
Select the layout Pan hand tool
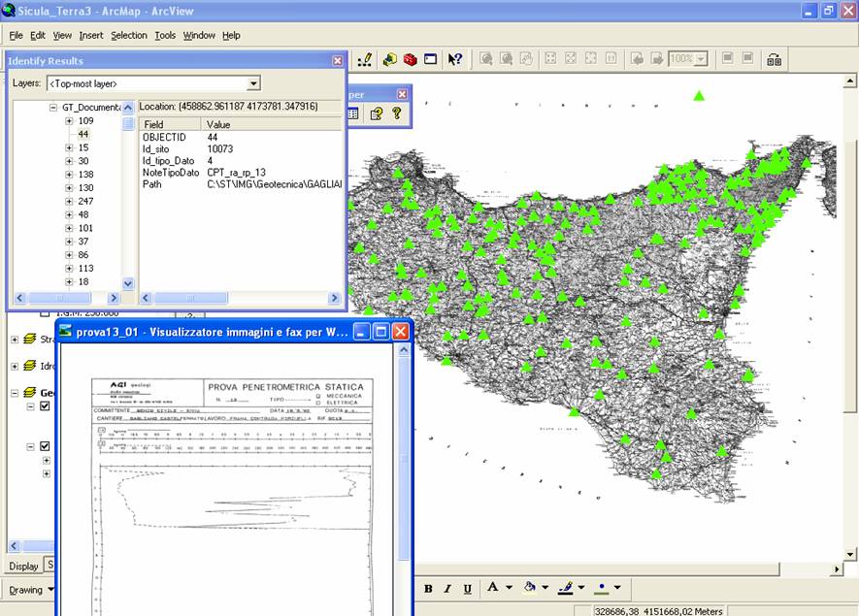(526, 58)
